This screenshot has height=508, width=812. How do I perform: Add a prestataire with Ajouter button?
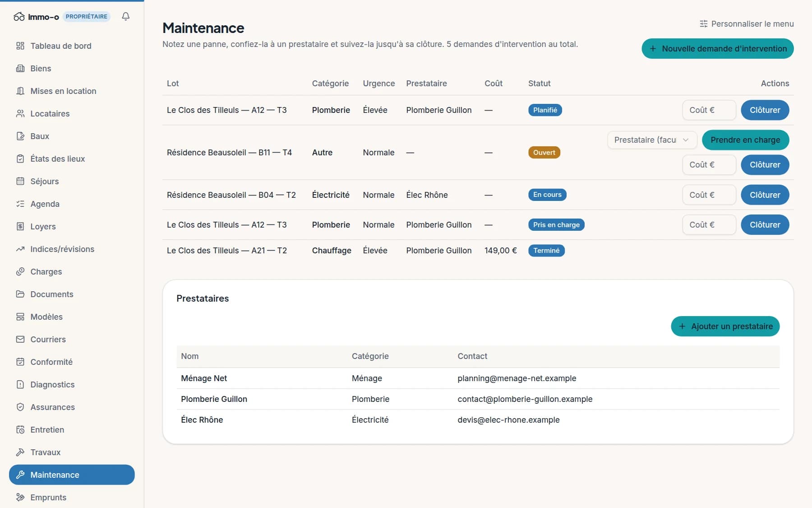[x=725, y=326]
